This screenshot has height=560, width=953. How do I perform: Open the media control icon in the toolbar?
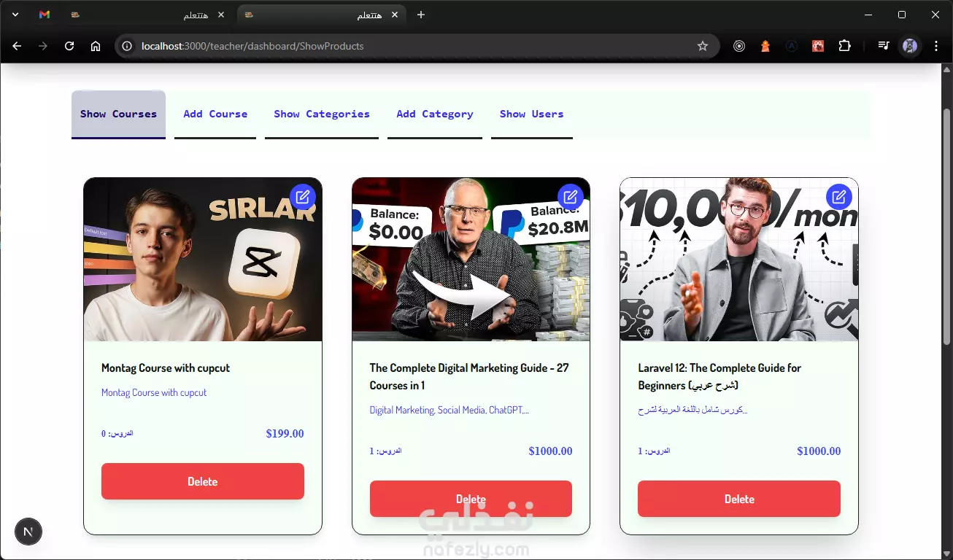(884, 46)
